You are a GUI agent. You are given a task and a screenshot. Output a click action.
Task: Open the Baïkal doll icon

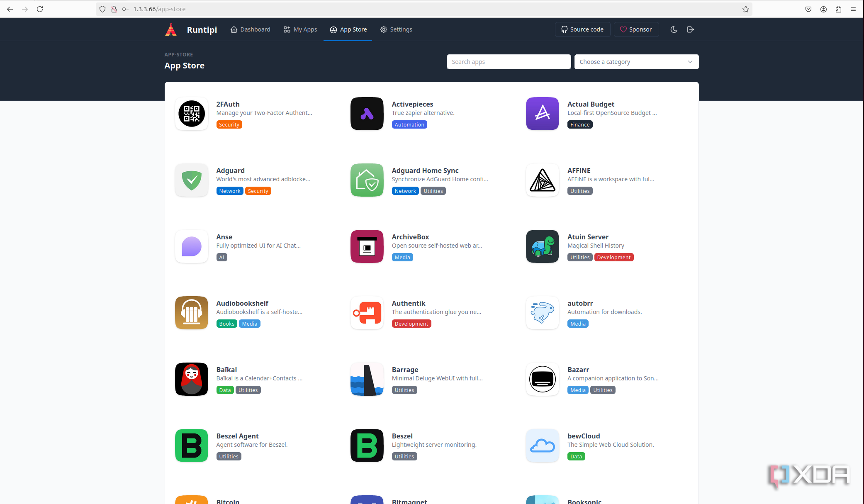[x=191, y=379]
